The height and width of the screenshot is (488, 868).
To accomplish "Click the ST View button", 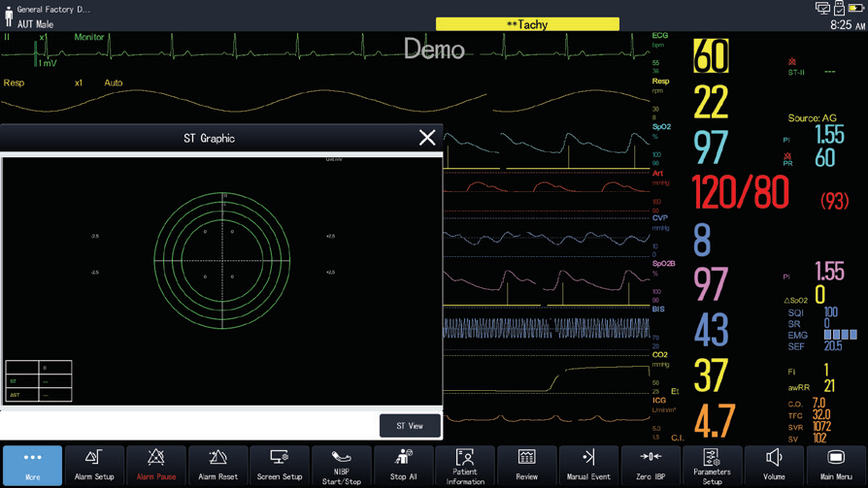I will click(x=409, y=426).
